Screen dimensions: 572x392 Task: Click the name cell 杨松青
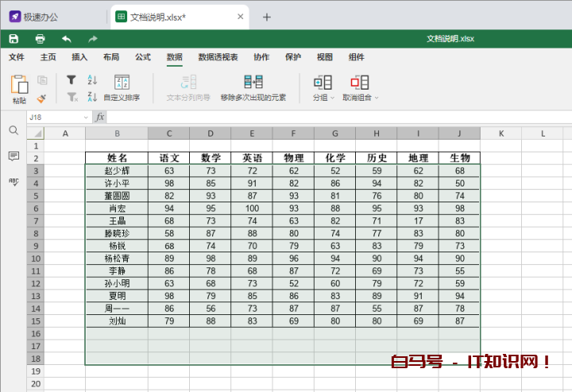[x=117, y=259]
